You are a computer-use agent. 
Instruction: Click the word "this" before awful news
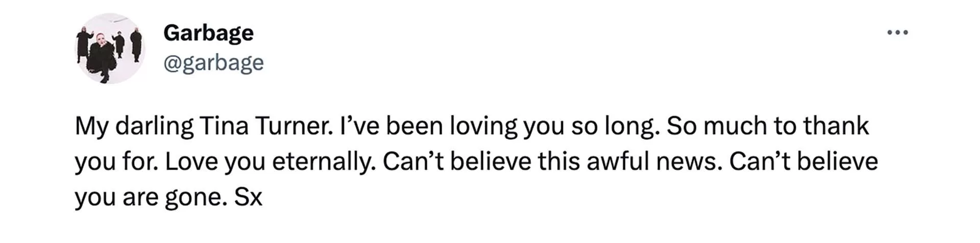558,162
